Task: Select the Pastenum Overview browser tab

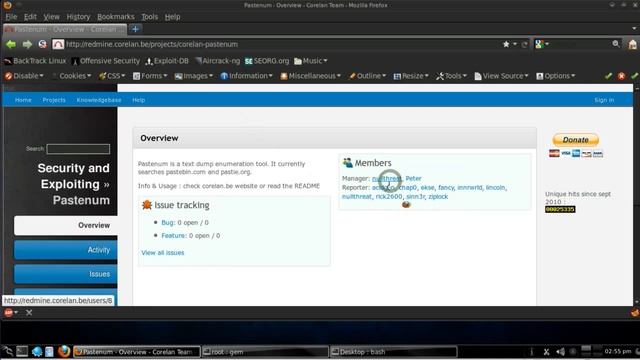Action: pos(65,29)
